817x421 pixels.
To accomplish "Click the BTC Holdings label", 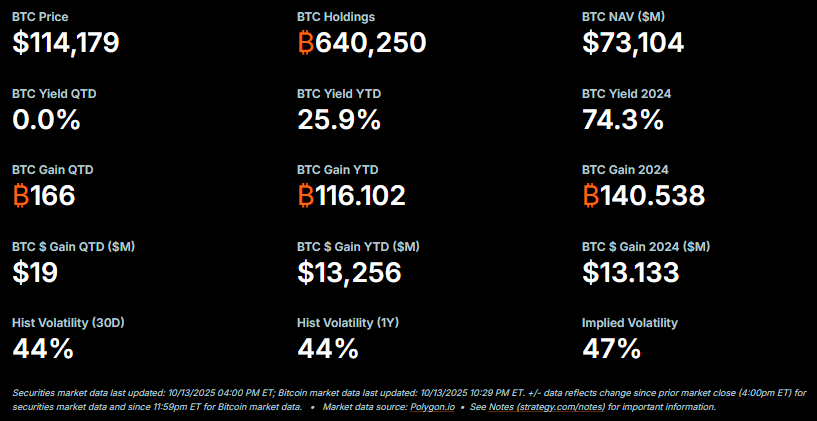I will (338, 17).
